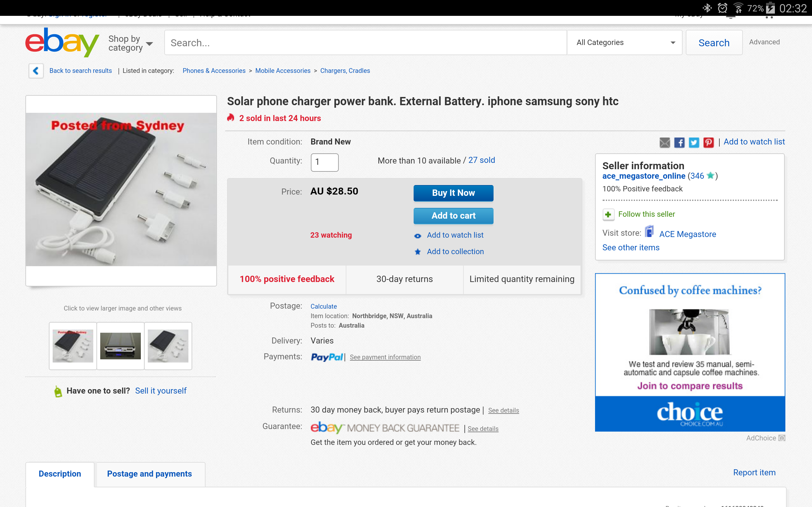Toggle star icon for Add to collection
The height and width of the screenshot is (507, 812).
(x=418, y=252)
